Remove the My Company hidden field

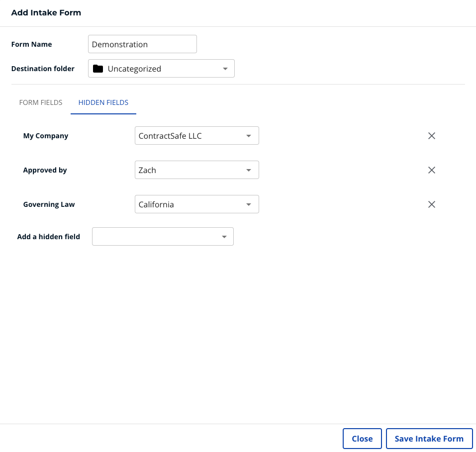pos(431,135)
